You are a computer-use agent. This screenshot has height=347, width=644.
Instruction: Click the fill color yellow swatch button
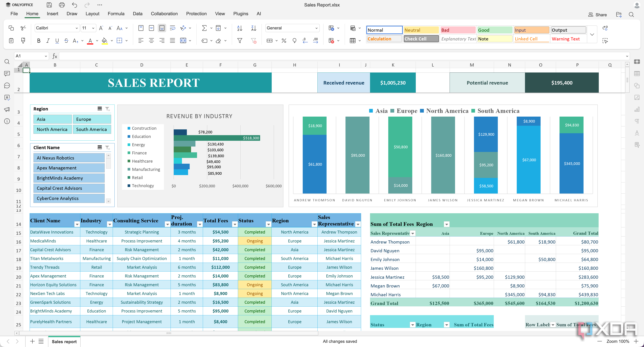[104, 41]
